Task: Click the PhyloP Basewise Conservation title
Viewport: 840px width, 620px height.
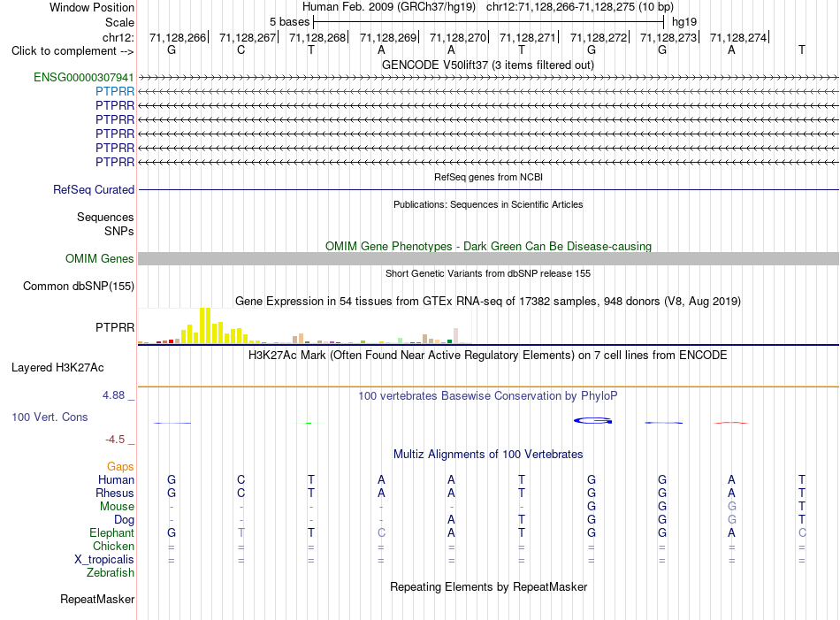Action: point(488,396)
